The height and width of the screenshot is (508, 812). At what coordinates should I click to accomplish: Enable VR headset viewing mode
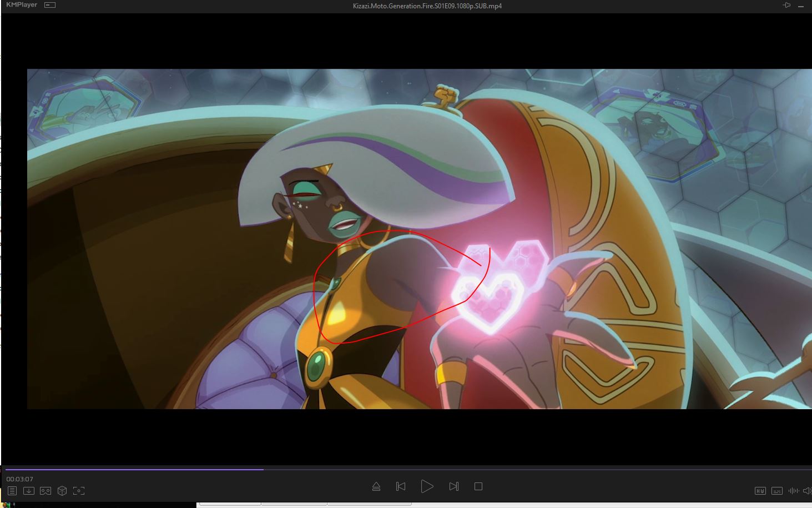pos(46,491)
